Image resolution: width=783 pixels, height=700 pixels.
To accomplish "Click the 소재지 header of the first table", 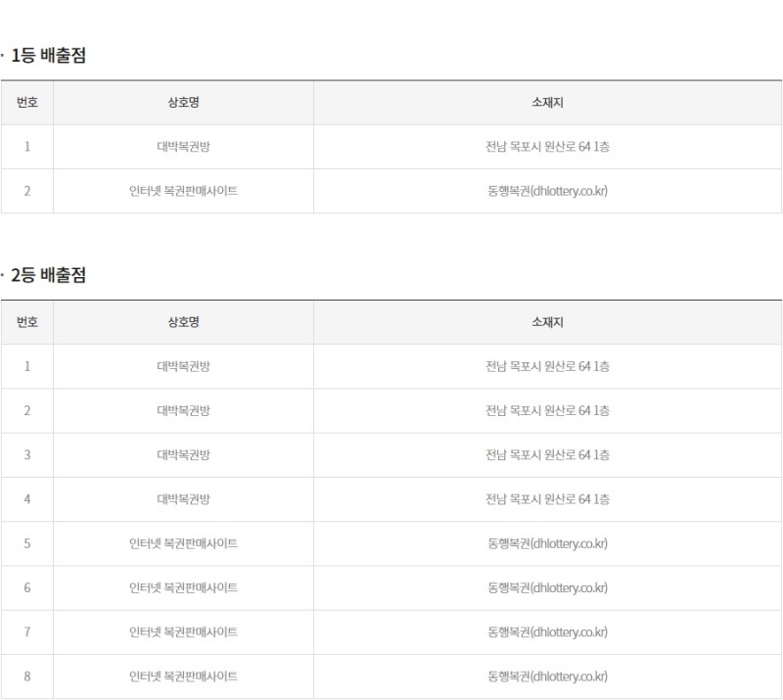I will tap(547, 104).
